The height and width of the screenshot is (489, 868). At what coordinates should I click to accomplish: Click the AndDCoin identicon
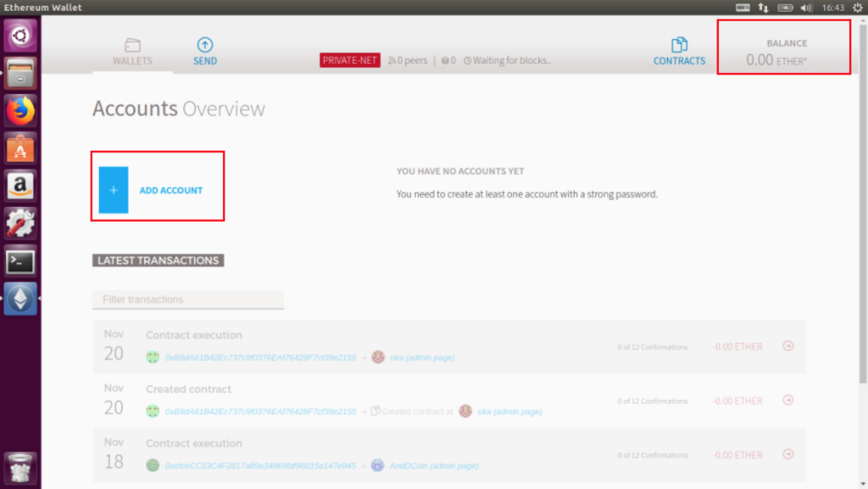377,465
